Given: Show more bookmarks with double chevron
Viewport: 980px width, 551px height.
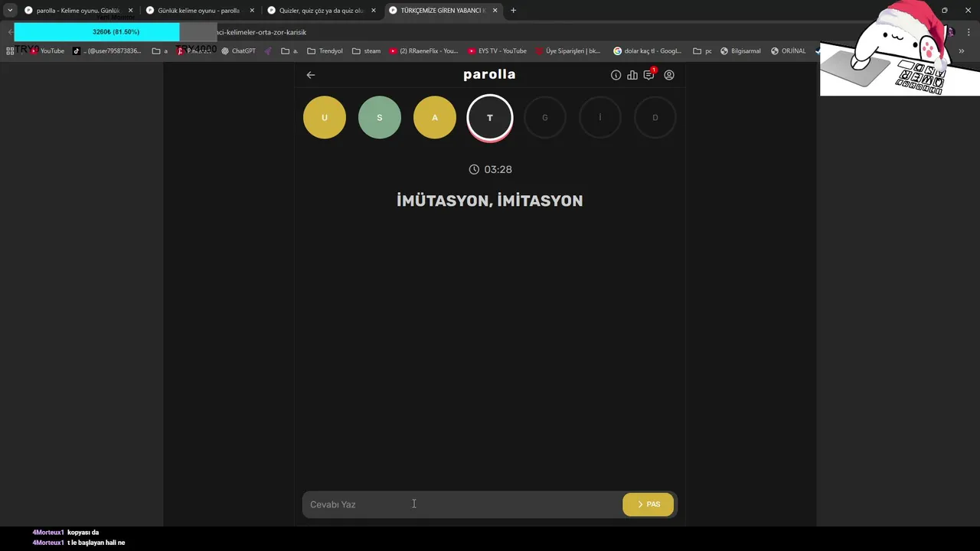Looking at the screenshot, I should pyautogui.click(x=962, y=51).
